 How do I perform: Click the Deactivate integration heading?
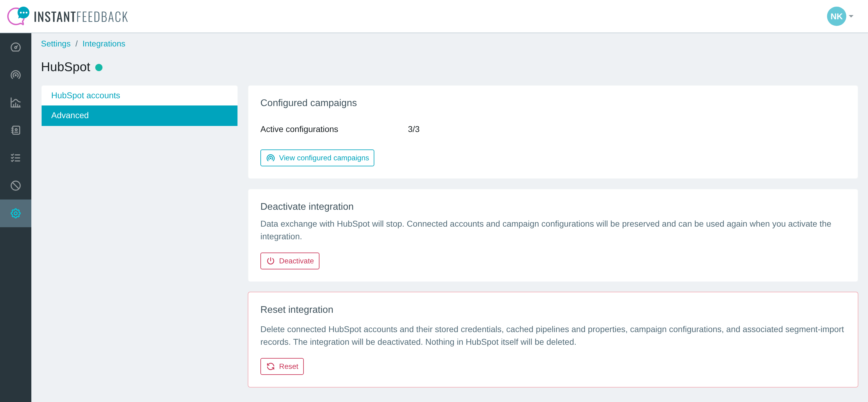point(307,206)
